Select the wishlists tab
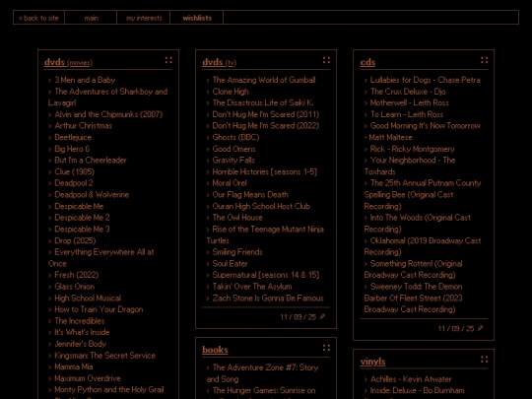The width and height of the screenshot is (532, 399). tap(197, 18)
